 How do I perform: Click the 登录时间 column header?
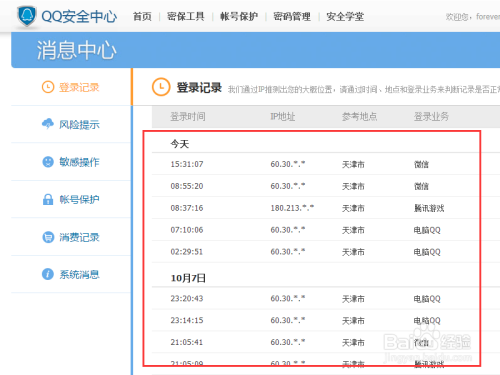coord(188,116)
